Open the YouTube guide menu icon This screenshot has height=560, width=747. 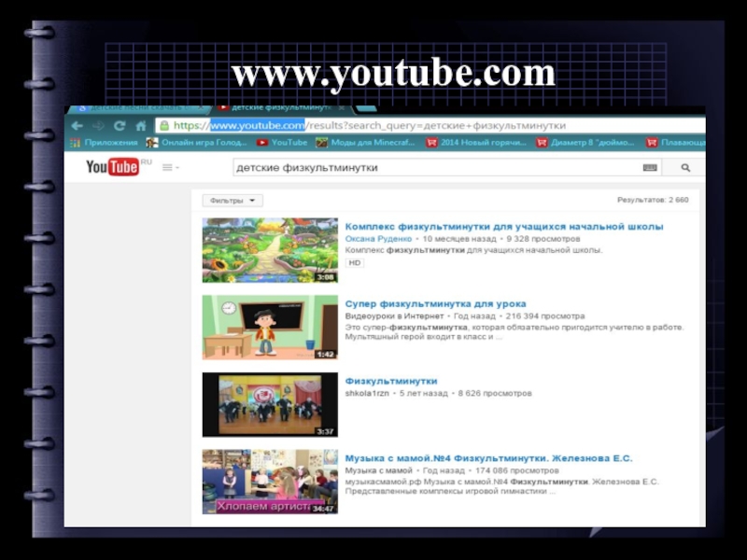click(170, 168)
